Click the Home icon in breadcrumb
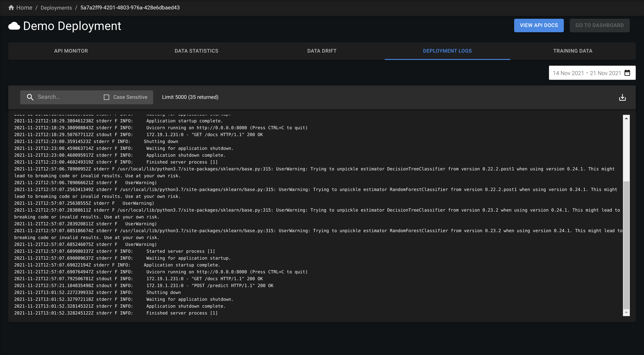The height and width of the screenshot is (355, 644). 11,8
